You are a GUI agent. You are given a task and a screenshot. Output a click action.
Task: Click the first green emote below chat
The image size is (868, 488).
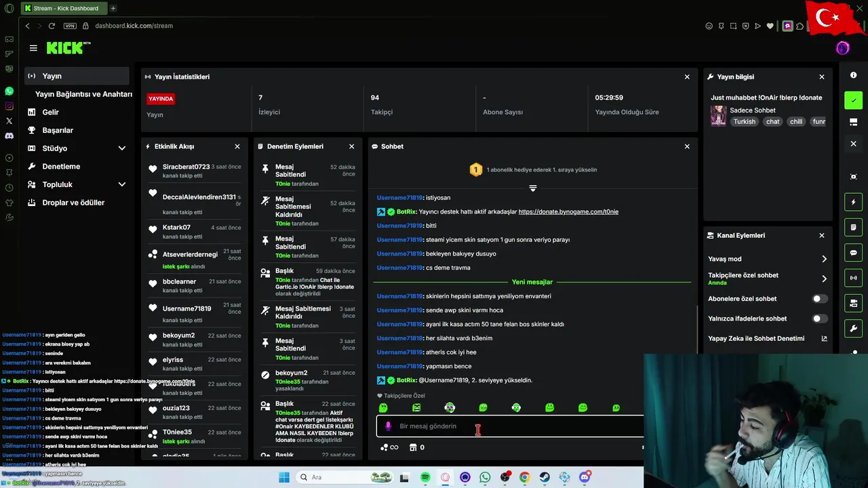[x=383, y=408]
